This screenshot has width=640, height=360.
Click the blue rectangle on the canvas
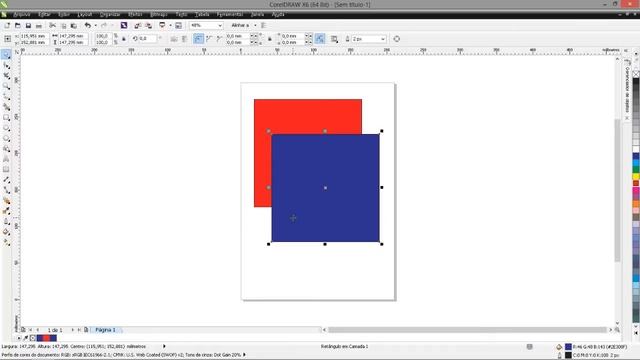pyautogui.click(x=325, y=188)
